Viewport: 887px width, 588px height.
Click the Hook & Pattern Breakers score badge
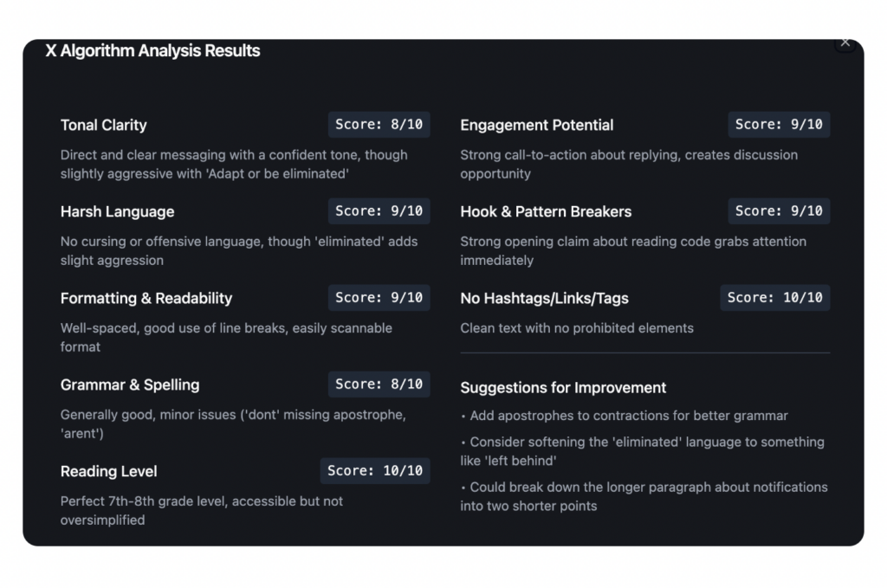[779, 211]
